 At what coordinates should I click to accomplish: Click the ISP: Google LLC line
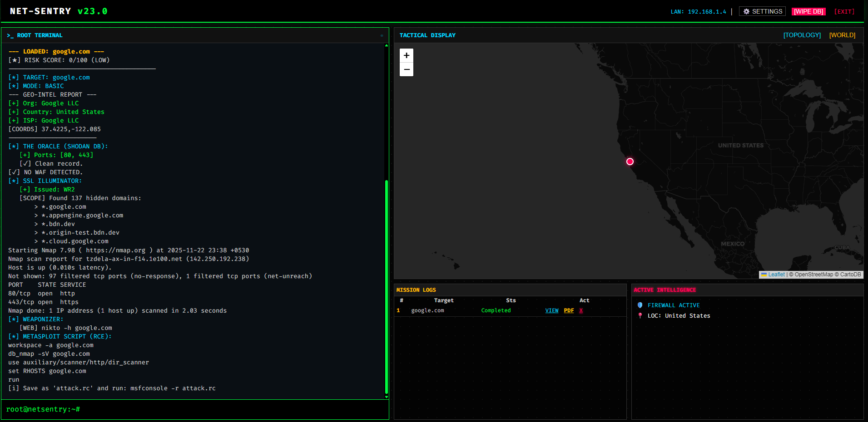[x=44, y=121]
